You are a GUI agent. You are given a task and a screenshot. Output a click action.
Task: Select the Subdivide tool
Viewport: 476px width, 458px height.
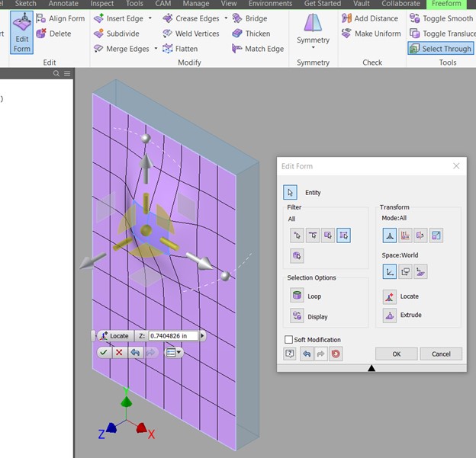(x=117, y=34)
